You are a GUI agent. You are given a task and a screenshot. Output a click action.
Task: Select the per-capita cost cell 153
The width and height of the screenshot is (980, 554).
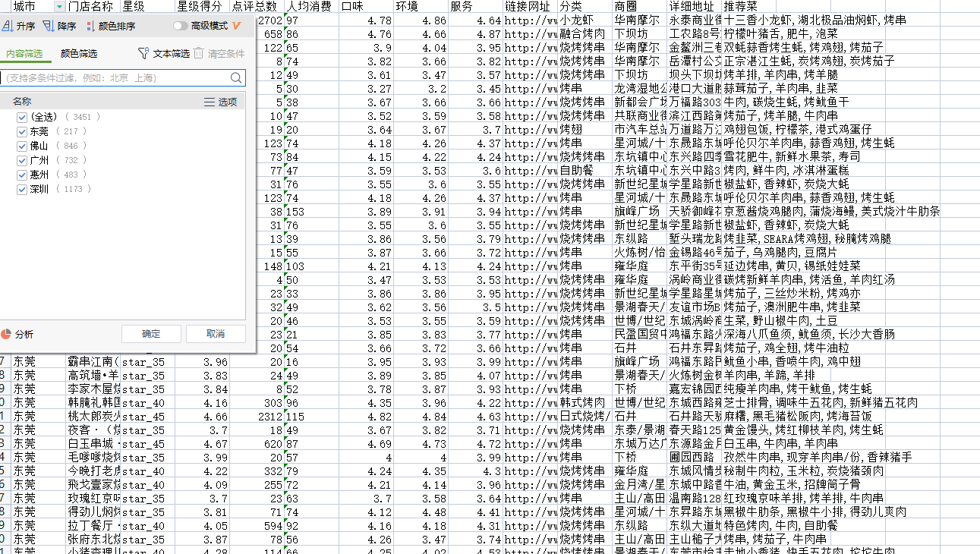click(x=311, y=212)
